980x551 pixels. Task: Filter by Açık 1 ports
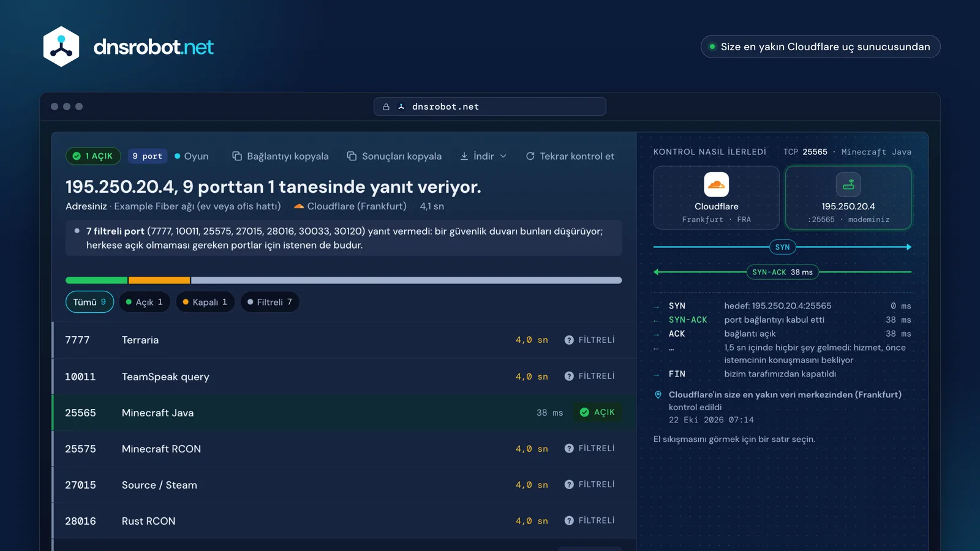click(x=144, y=302)
